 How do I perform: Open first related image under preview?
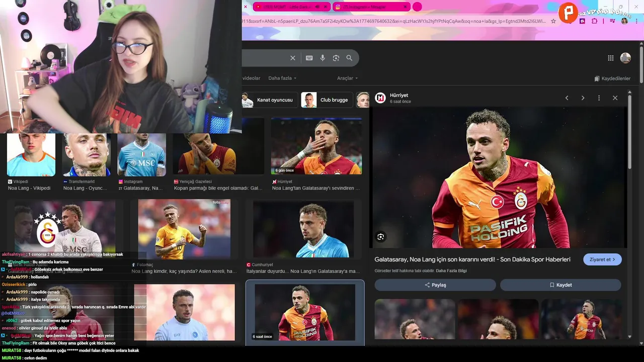coord(415,319)
